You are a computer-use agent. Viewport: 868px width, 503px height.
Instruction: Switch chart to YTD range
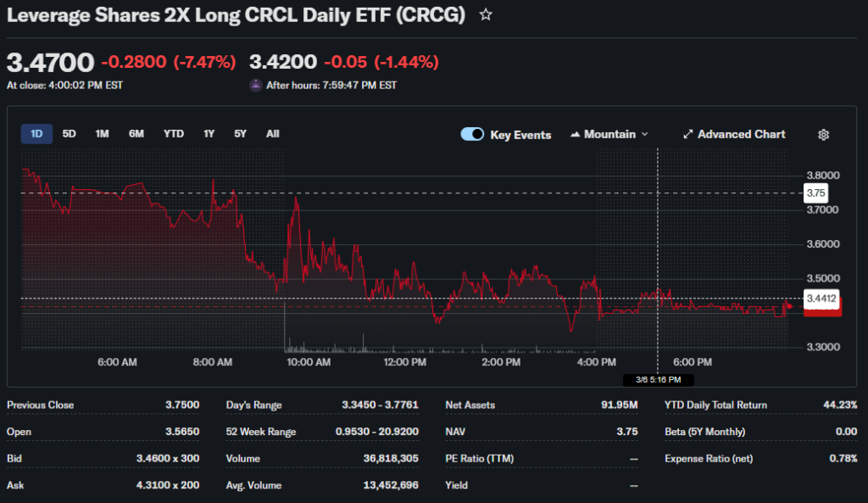tap(174, 133)
